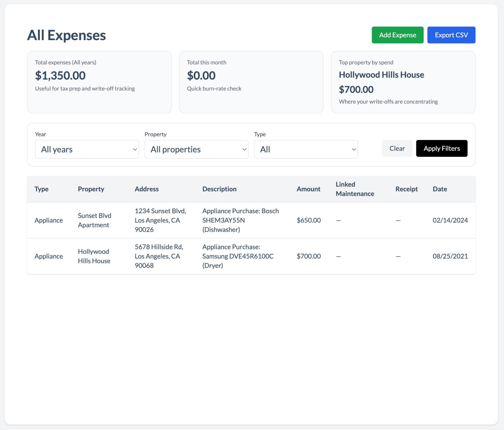Click the Type column header
This screenshot has height=430, width=504.
[x=41, y=189]
